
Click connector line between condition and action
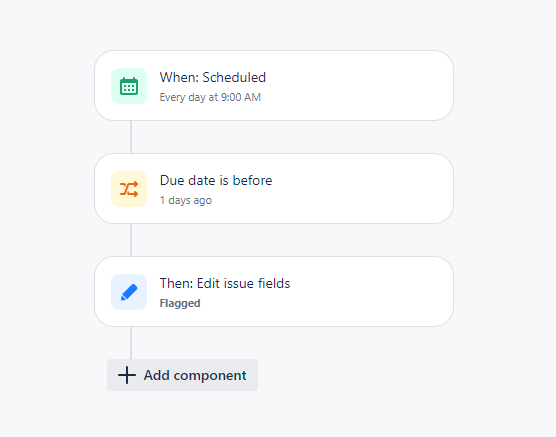pos(131,240)
